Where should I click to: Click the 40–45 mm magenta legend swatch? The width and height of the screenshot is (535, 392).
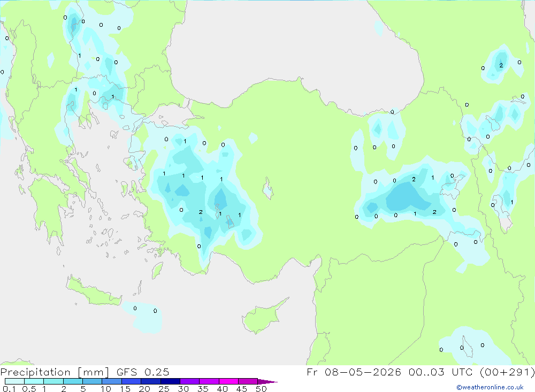pos(228,381)
